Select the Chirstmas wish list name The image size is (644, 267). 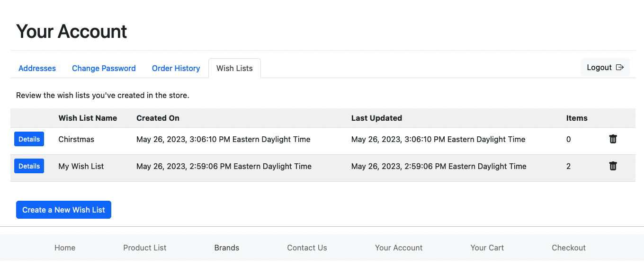click(76, 139)
